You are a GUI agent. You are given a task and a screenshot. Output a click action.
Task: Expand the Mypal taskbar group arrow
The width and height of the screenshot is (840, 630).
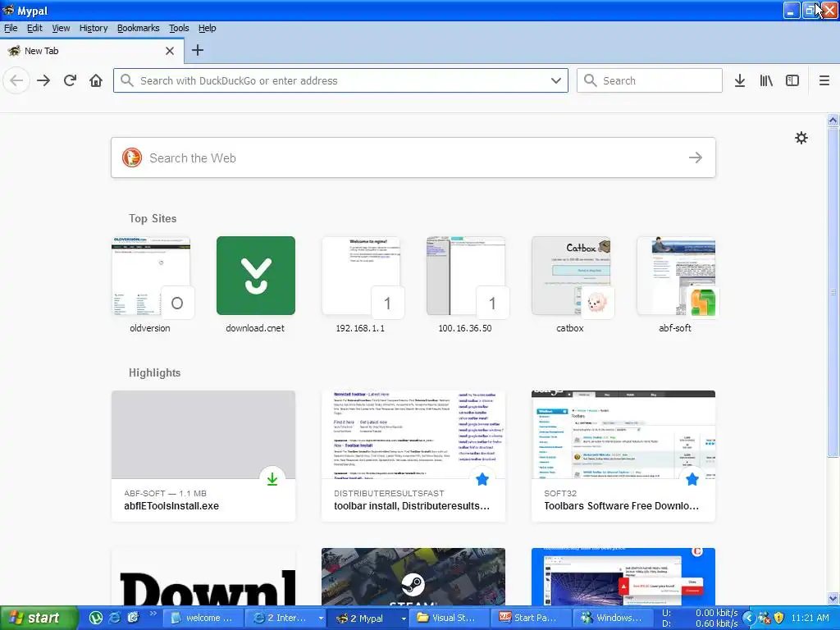pyautogui.click(x=404, y=619)
